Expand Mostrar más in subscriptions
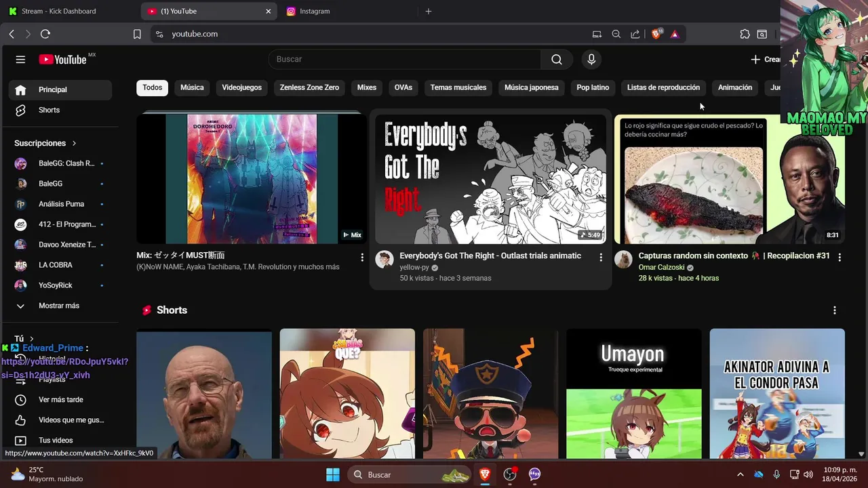Screen dimensions: 868x488 (x=60, y=306)
